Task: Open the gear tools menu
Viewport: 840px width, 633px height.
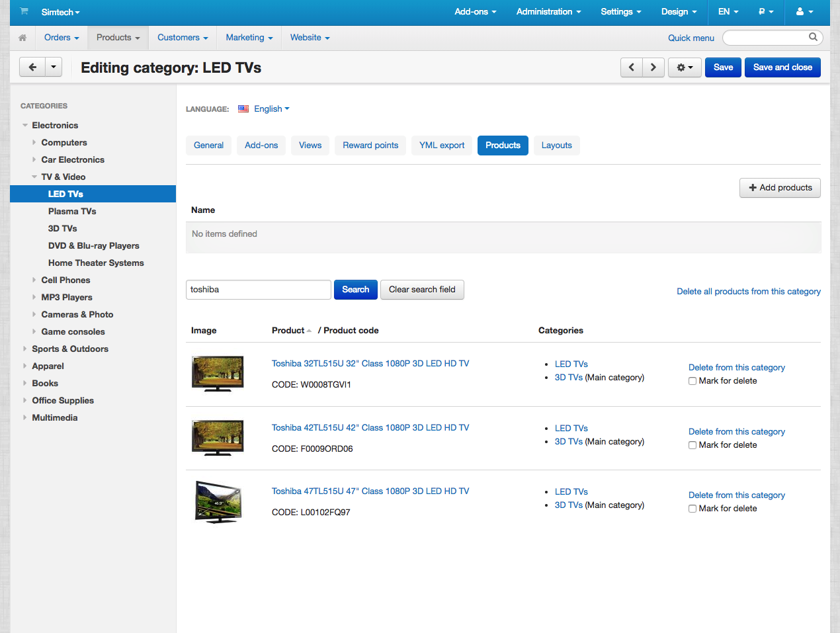Action: [685, 67]
